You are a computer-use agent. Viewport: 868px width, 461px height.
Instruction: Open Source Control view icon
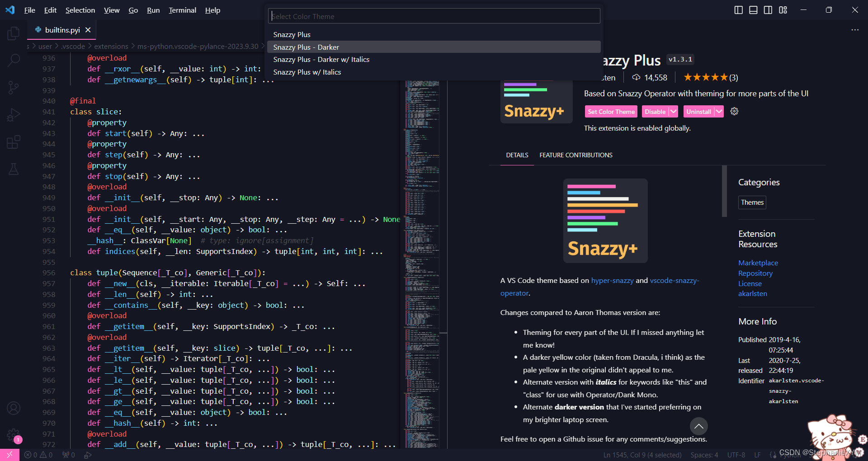tap(14, 87)
